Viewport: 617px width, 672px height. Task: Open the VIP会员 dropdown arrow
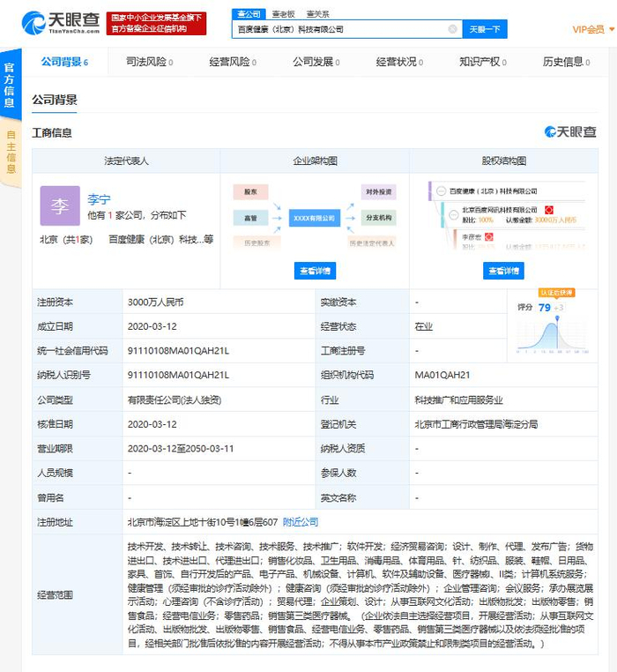tap(612, 29)
